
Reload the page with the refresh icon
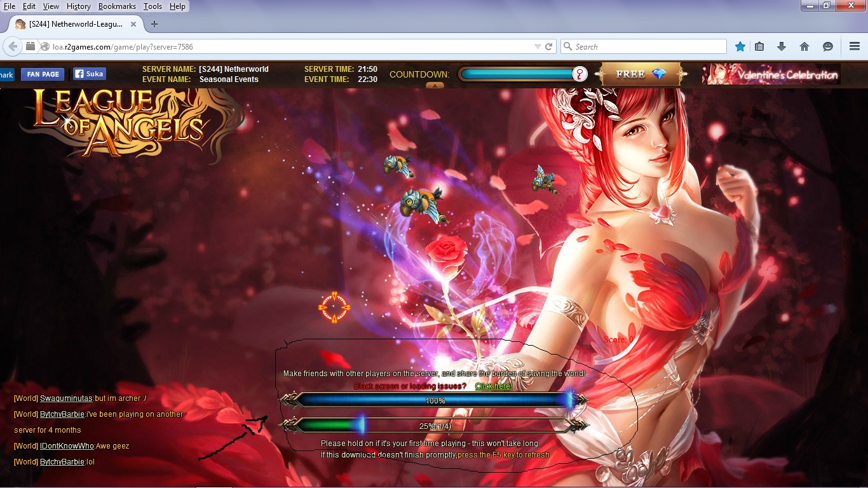(x=549, y=46)
